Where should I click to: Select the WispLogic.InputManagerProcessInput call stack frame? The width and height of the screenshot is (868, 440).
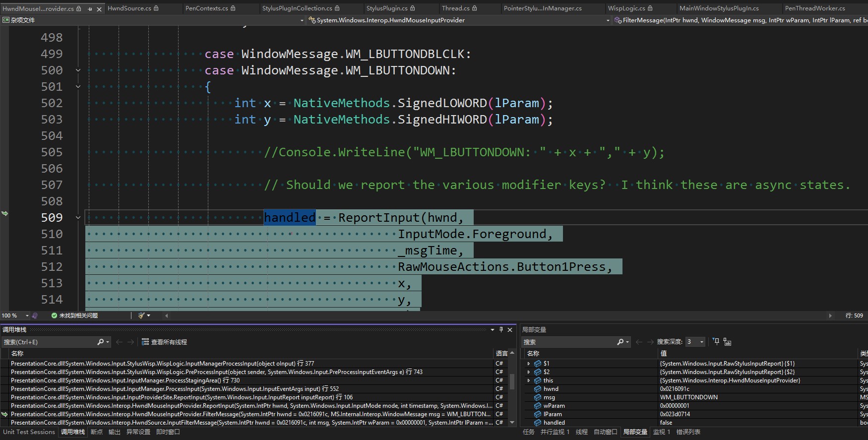(162, 364)
